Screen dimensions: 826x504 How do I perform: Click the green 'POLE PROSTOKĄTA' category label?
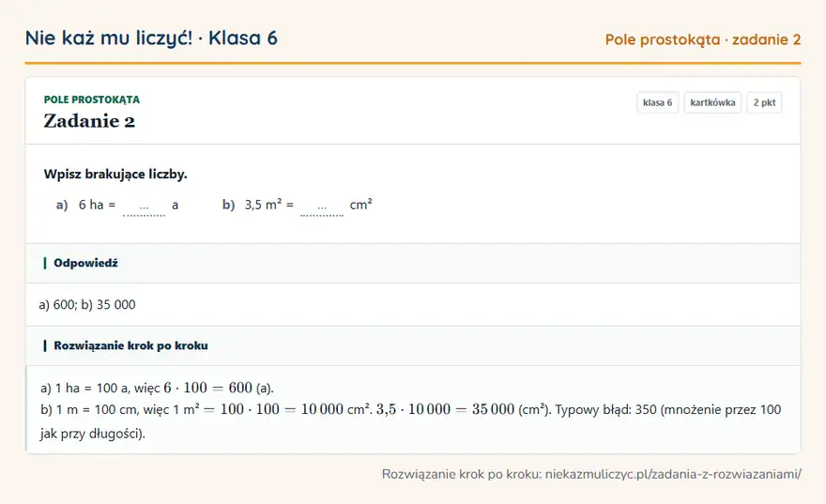[92, 99]
